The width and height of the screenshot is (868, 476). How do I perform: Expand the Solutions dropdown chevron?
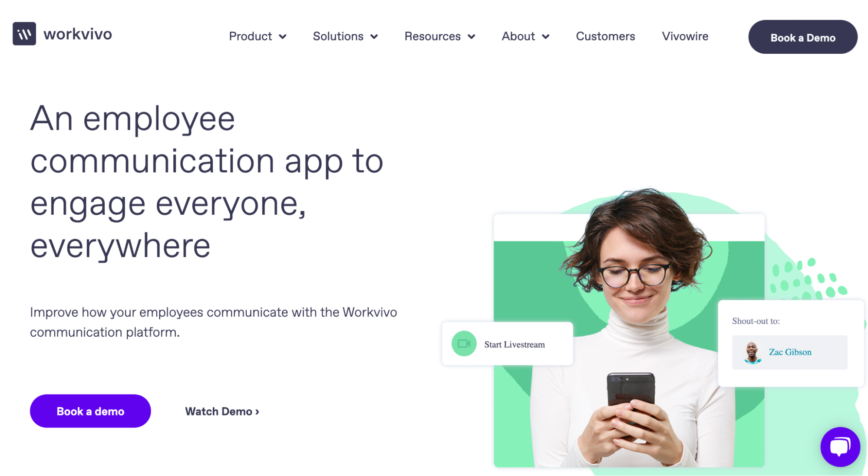(x=374, y=37)
